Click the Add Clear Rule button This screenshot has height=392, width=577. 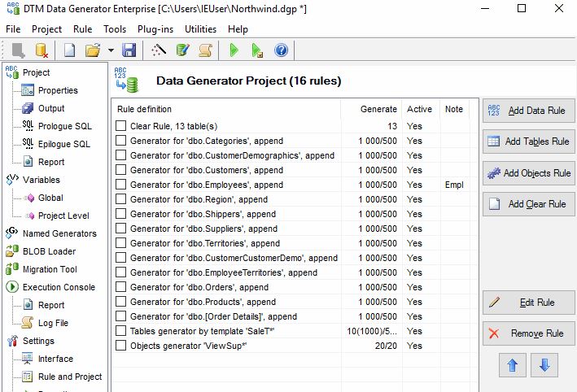coord(528,204)
